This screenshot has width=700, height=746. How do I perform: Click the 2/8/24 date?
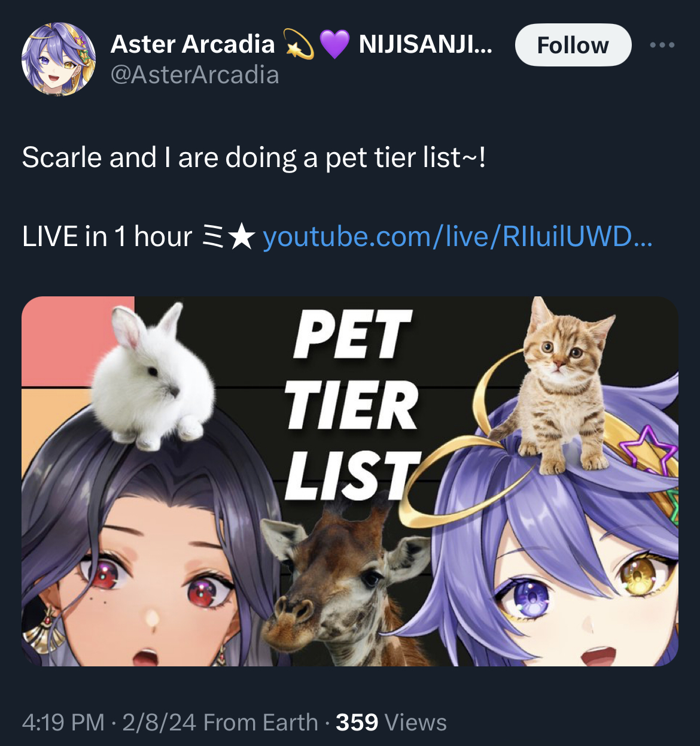click(159, 723)
